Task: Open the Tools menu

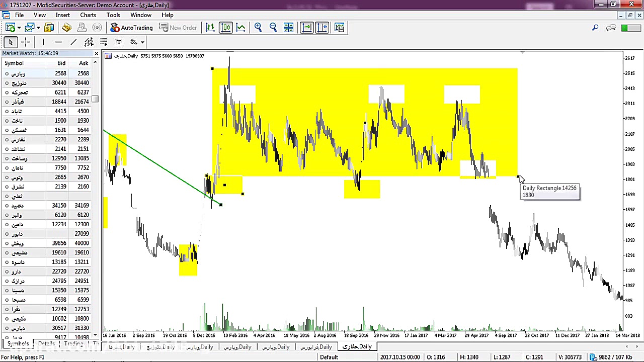Action: (x=113, y=15)
